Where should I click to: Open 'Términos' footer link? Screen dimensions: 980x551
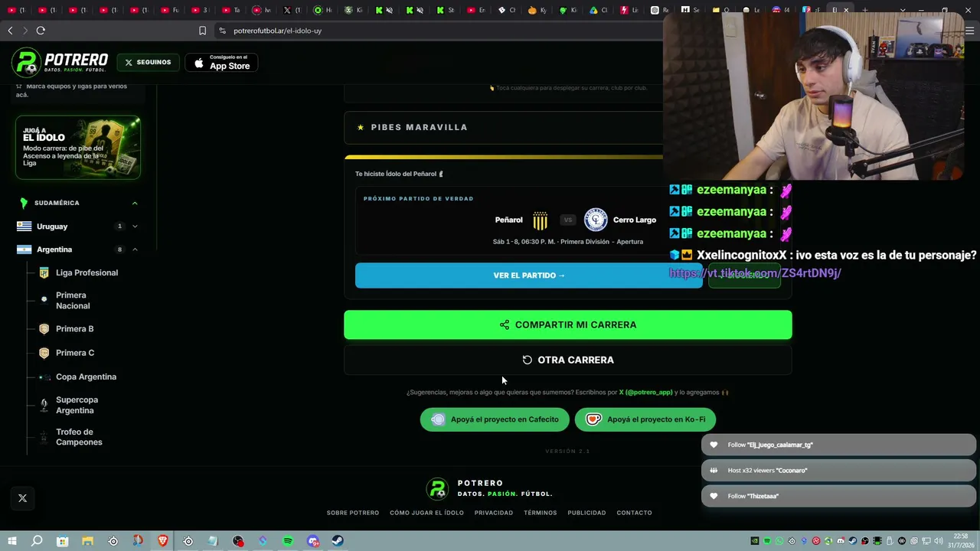(541, 513)
